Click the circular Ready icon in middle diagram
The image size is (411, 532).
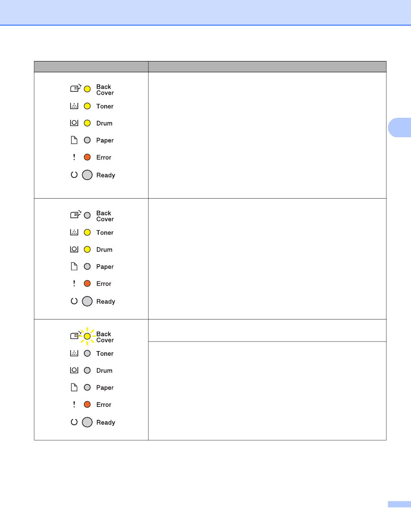pyautogui.click(x=74, y=301)
